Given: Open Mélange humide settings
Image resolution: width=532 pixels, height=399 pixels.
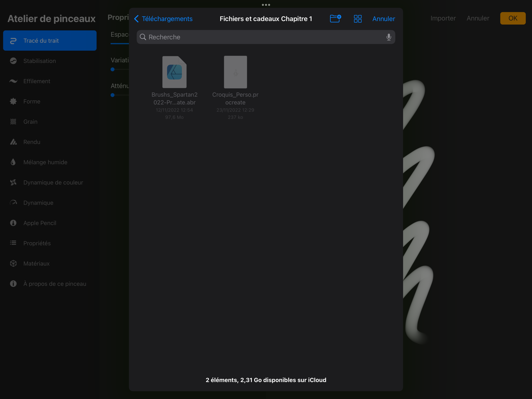Looking at the screenshot, I should point(45,162).
